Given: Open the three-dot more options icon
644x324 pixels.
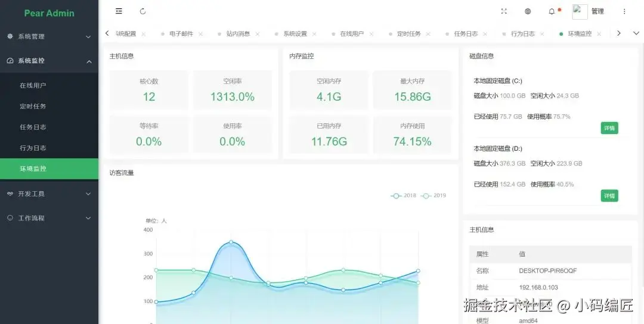Looking at the screenshot, I should 624,11.
